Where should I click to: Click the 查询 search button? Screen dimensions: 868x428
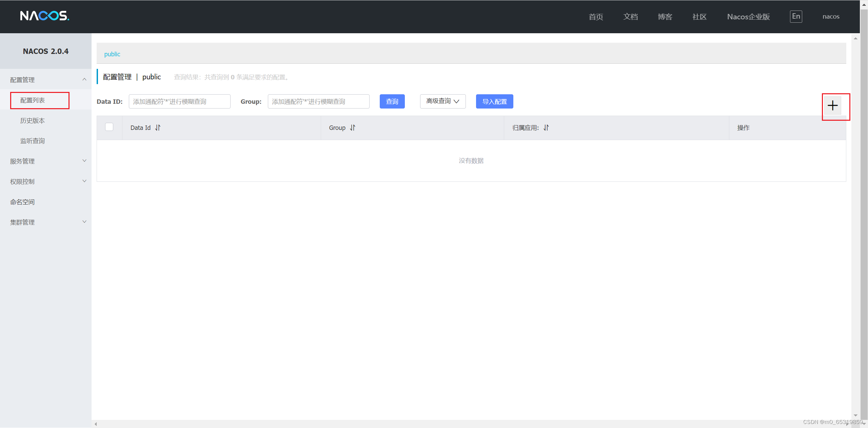tap(392, 101)
